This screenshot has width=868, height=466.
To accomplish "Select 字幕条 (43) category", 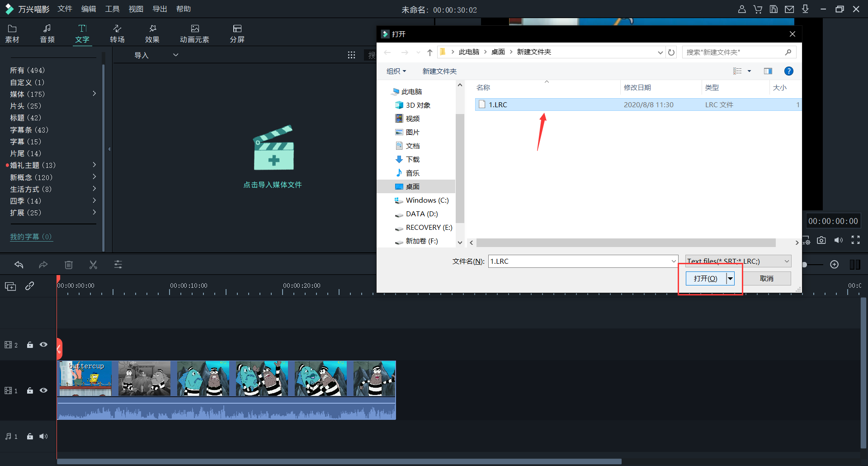I will click(29, 130).
